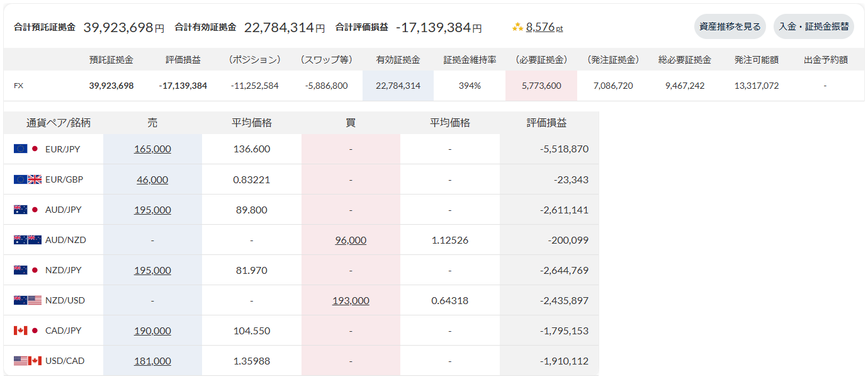Click the NZD/USD flag pair icon
868x379 pixels.
point(27,300)
